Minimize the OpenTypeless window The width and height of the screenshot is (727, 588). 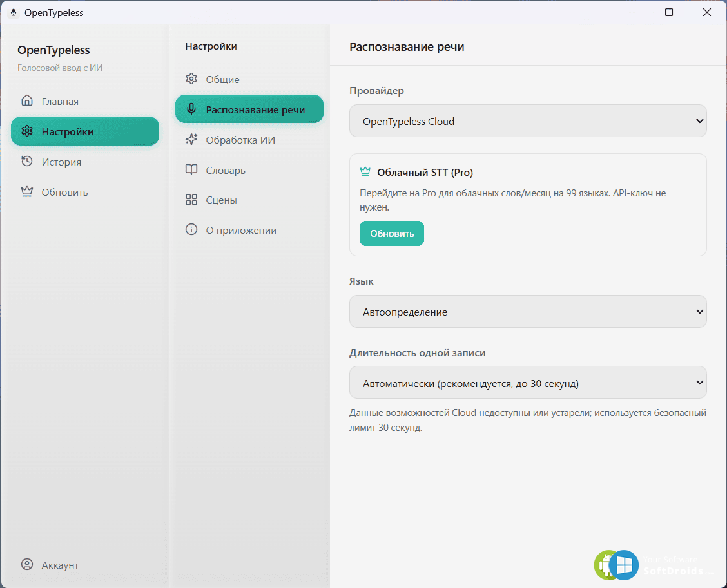tap(632, 12)
